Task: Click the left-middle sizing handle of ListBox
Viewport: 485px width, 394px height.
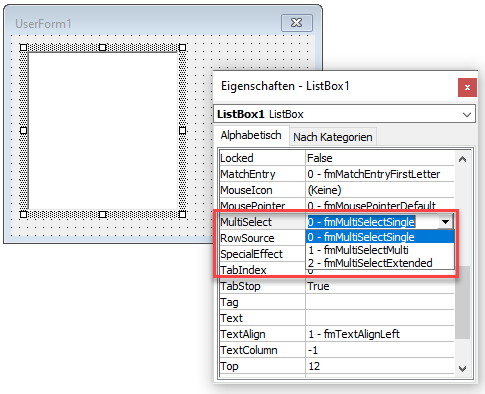Action: [x=23, y=130]
